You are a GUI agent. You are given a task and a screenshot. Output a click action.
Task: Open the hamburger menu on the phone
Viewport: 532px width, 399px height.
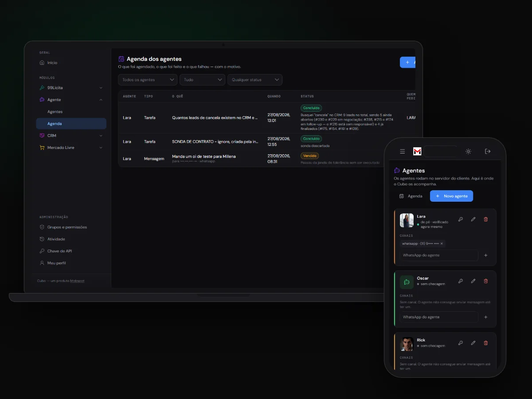(402, 152)
